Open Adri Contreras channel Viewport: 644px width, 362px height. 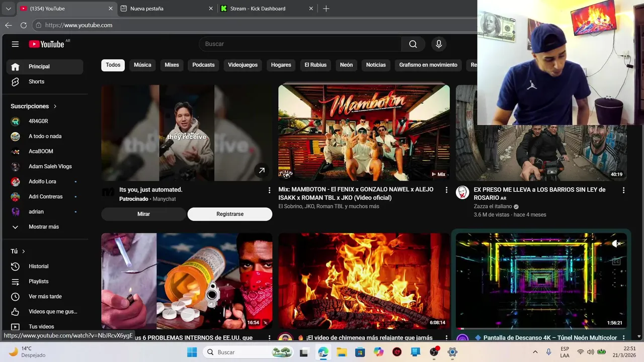[45, 197]
